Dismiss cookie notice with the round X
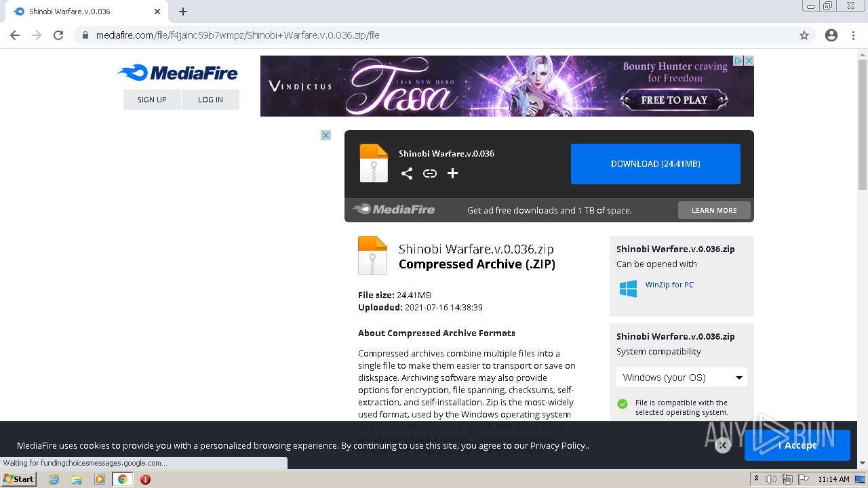The width and height of the screenshot is (868, 488). coord(723,445)
